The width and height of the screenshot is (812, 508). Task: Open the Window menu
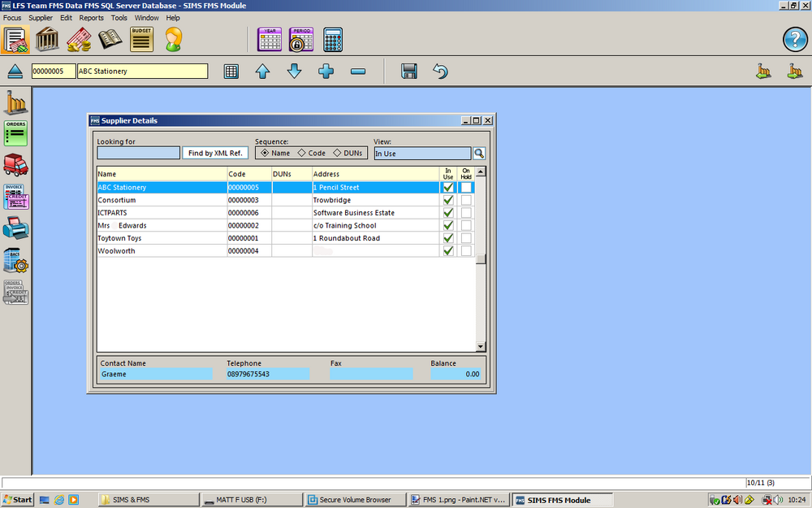tap(146, 18)
